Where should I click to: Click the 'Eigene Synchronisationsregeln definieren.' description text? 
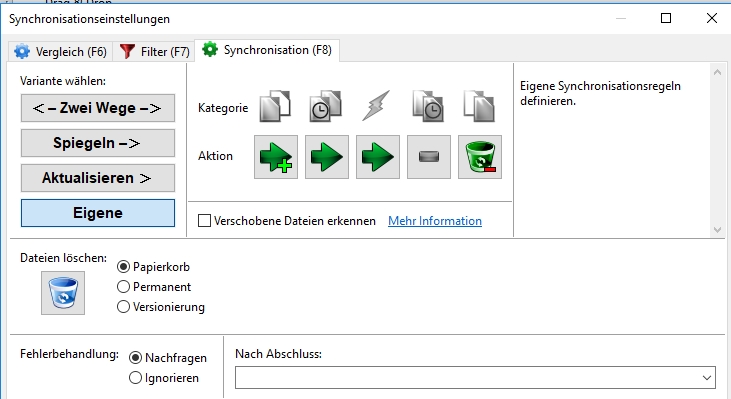(600, 93)
